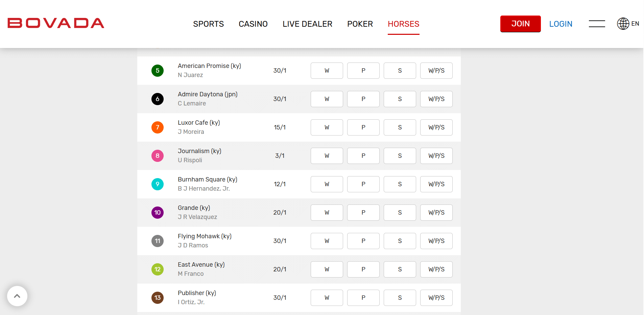Click number 11 badge for Flying Mohawk
The width and height of the screenshot is (644, 315).
click(x=158, y=241)
